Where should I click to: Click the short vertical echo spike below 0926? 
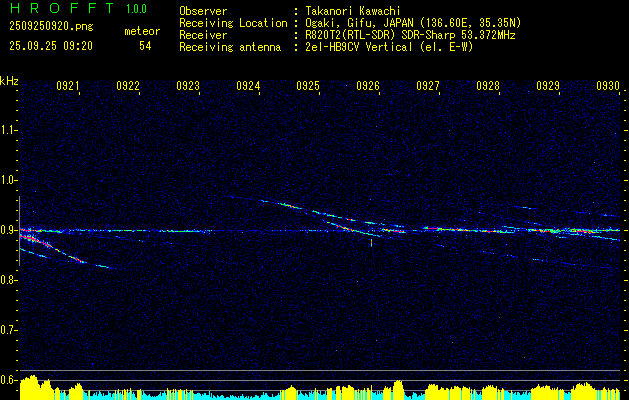click(x=371, y=242)
